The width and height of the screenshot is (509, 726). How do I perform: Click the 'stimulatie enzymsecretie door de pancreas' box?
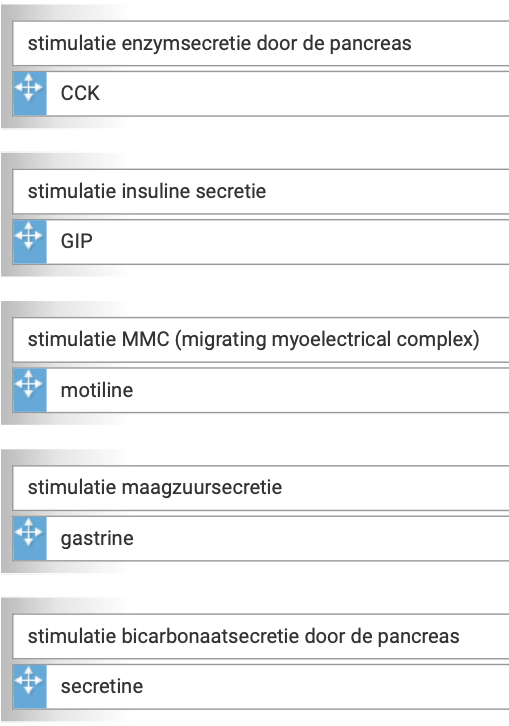261,43
